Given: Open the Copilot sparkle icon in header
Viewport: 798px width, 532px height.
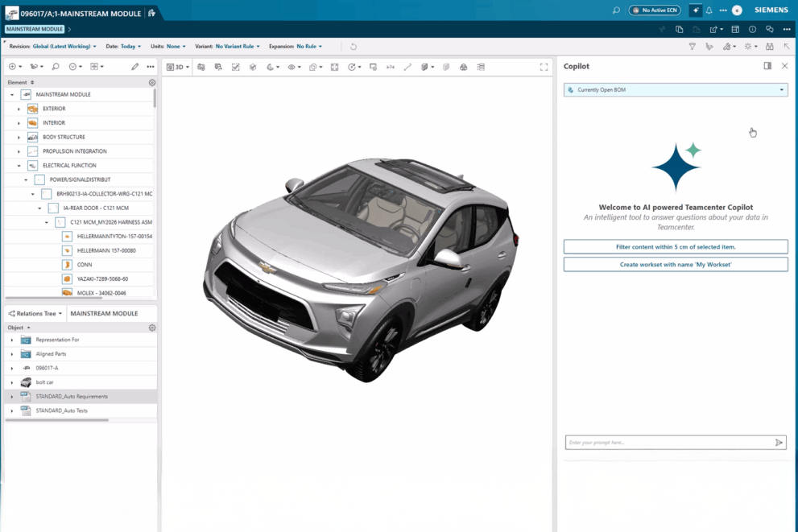Looking at the screenshot, I should pyautogui.click(x=695, y=10).
